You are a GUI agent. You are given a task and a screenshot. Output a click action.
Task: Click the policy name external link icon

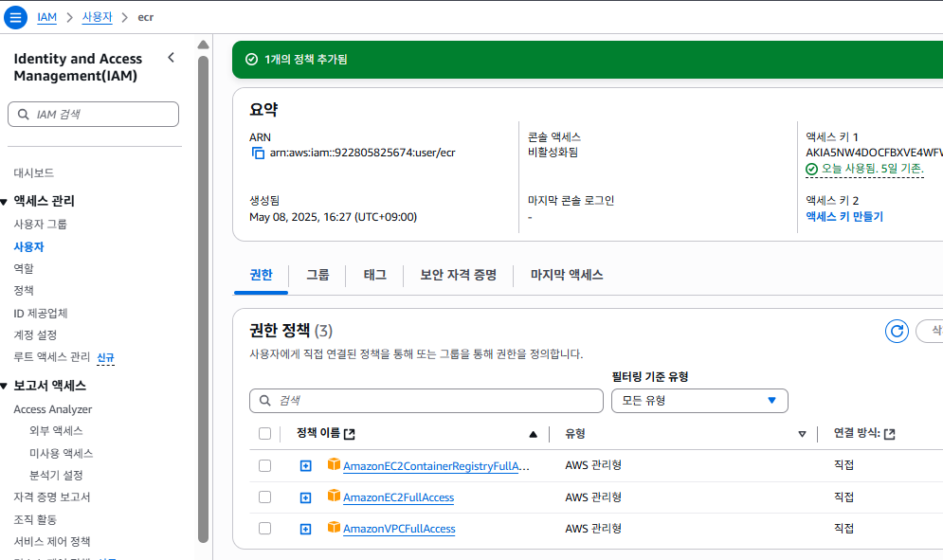click(350, 434)
